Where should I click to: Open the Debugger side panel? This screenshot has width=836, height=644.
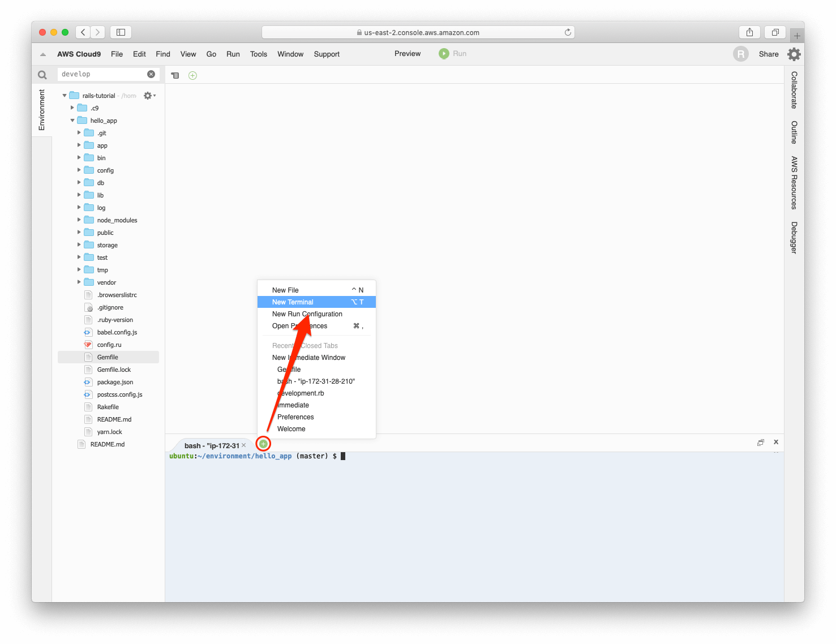[x=794, y=238]
